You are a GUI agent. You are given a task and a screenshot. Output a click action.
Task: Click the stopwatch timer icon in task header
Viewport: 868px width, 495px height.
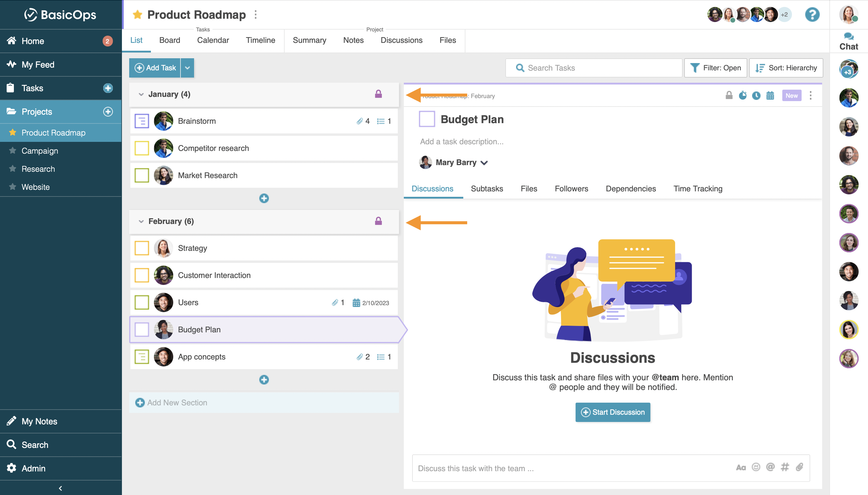742,95
